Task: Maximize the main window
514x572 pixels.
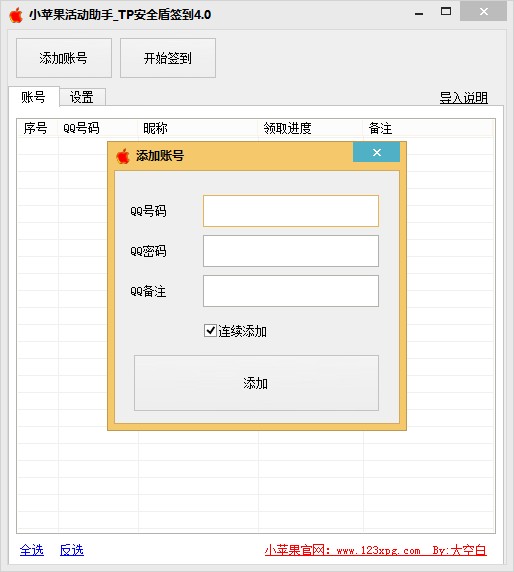Action: (x=446, y=12)
